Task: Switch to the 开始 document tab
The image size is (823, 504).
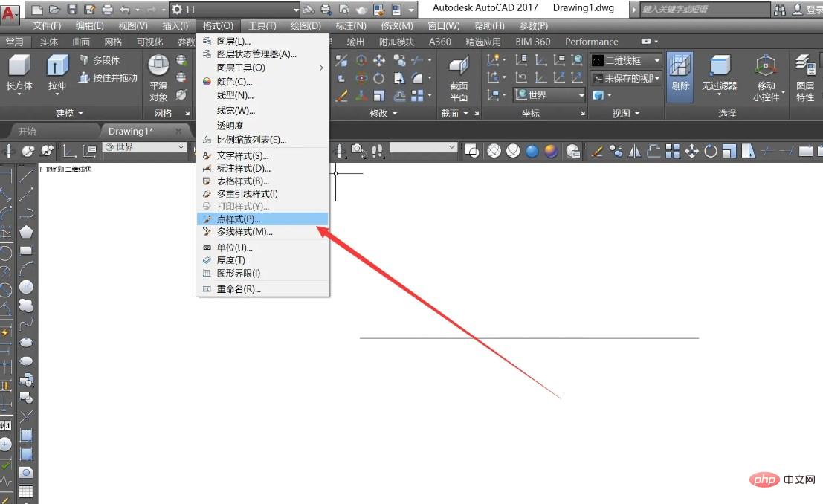Action: click(28, 132)
